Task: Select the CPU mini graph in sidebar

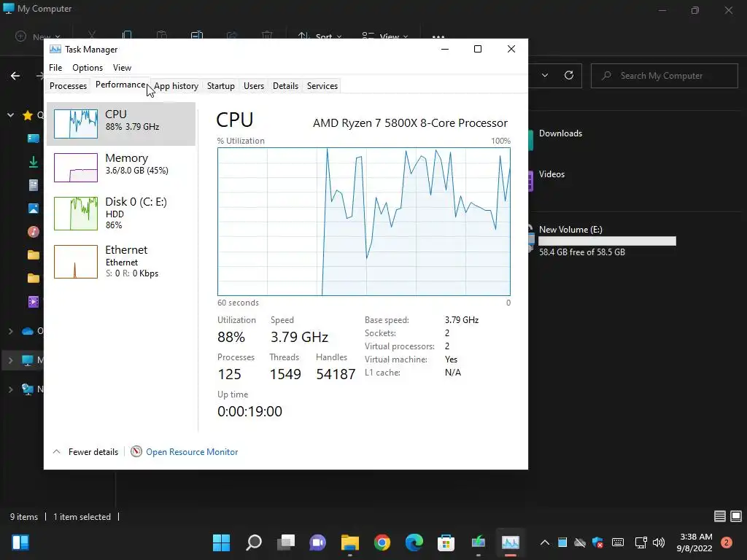Action: 76,124
